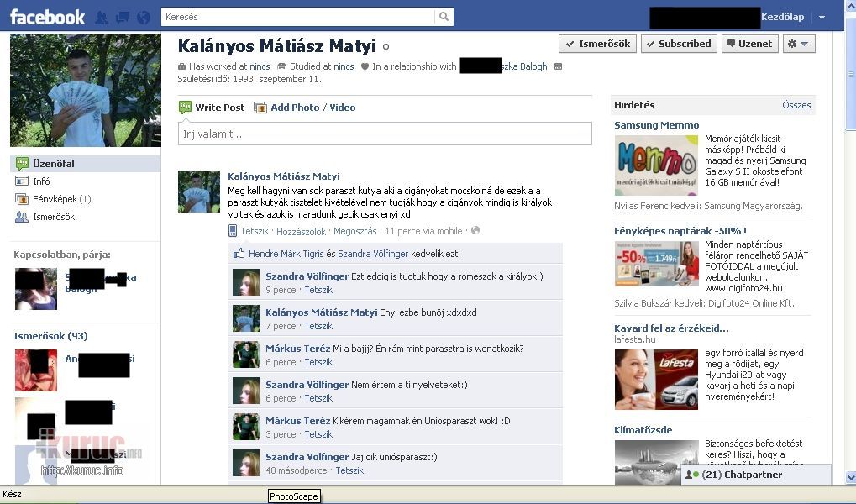
Task: Click the page's vertical scrollbar
Action: pyautogui.click(x=849, y=252)
